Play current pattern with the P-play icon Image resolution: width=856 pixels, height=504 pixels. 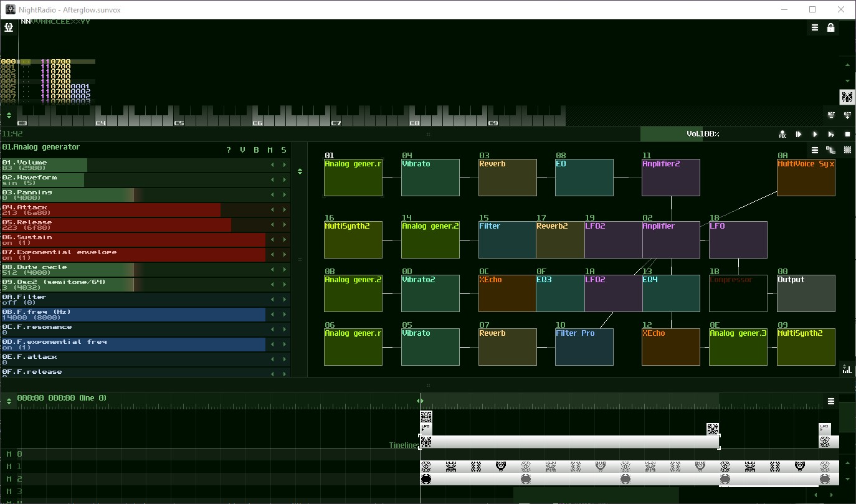coord(831,134)
